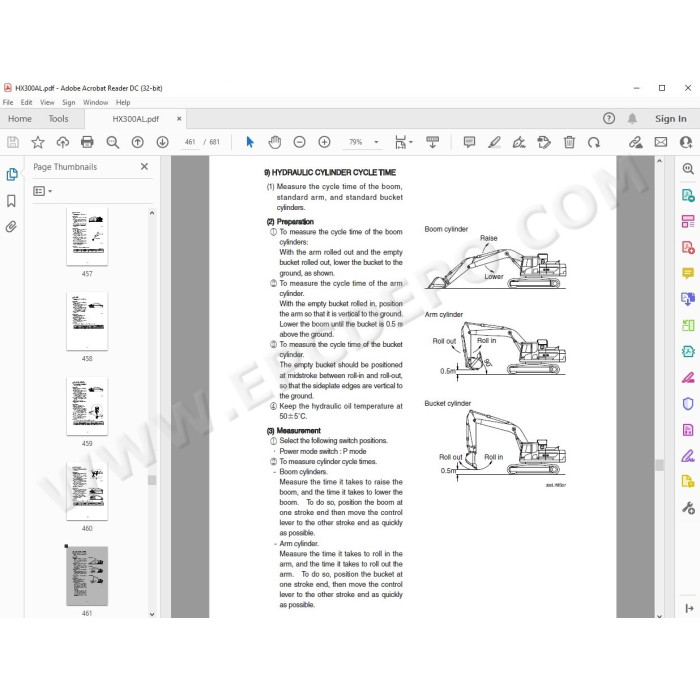Switch to the Home tab
Screen dimensions: 700x700
20,119
